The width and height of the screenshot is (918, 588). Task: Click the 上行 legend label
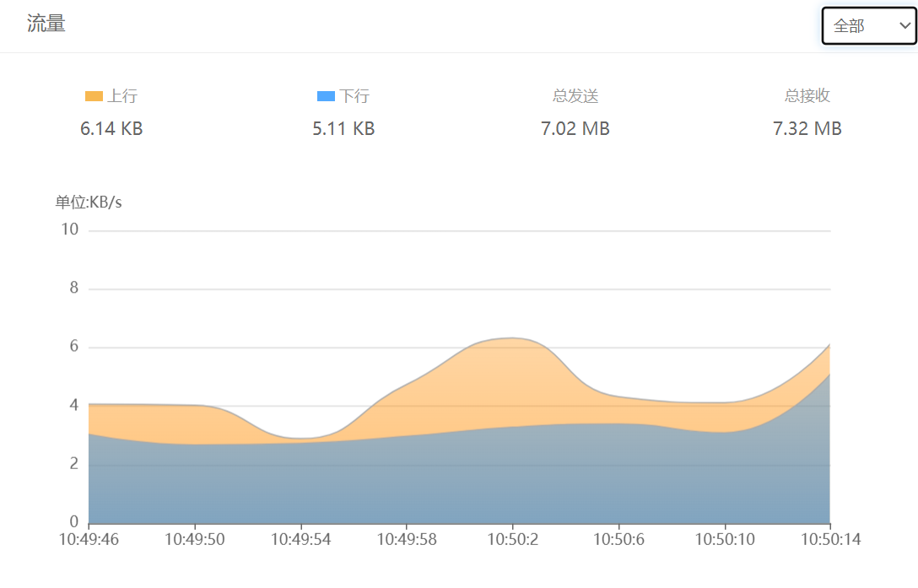tap(121, 96)
